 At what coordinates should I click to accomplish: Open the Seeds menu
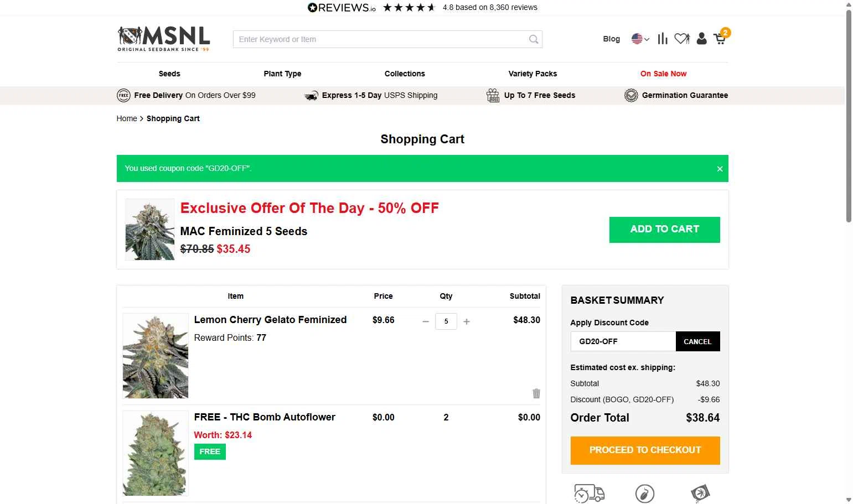tap(169, 74)
